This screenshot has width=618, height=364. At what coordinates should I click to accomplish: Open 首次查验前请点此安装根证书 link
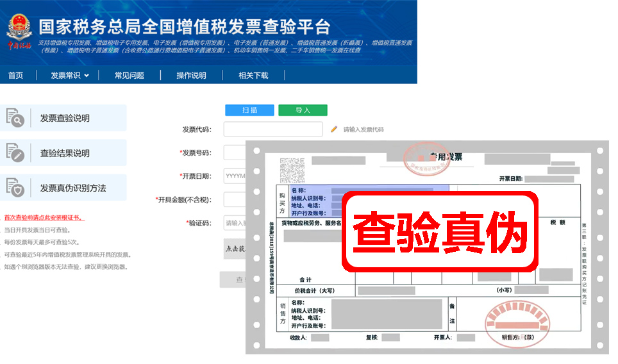click(44, 217)
